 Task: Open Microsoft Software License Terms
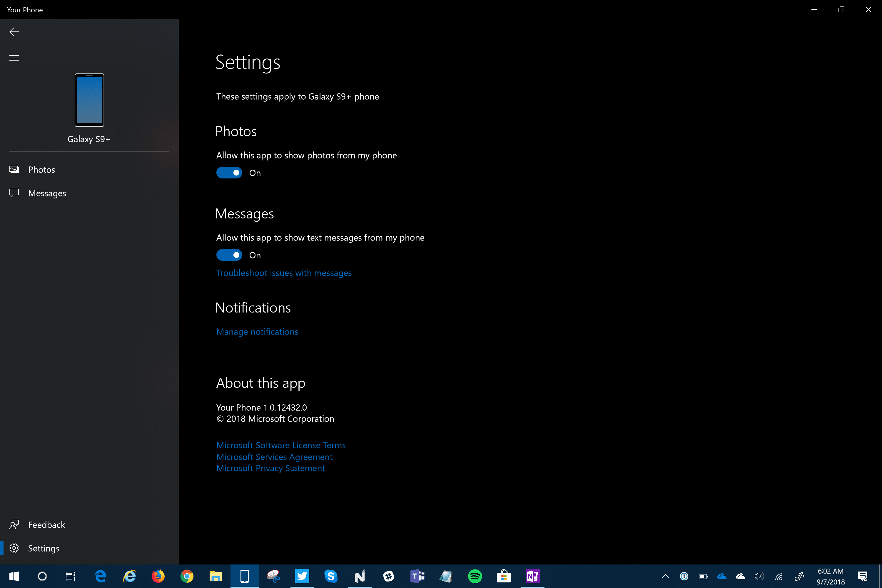[x=281, y=445]
